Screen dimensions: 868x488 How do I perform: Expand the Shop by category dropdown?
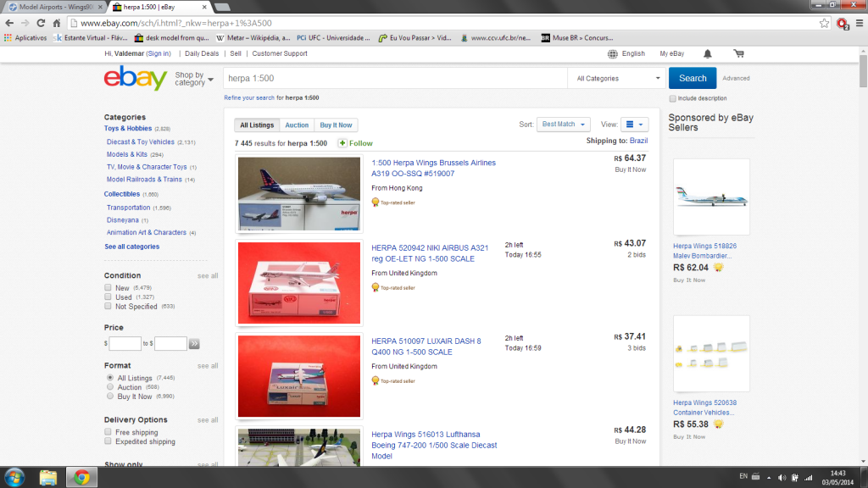click(x=194, y=79)
